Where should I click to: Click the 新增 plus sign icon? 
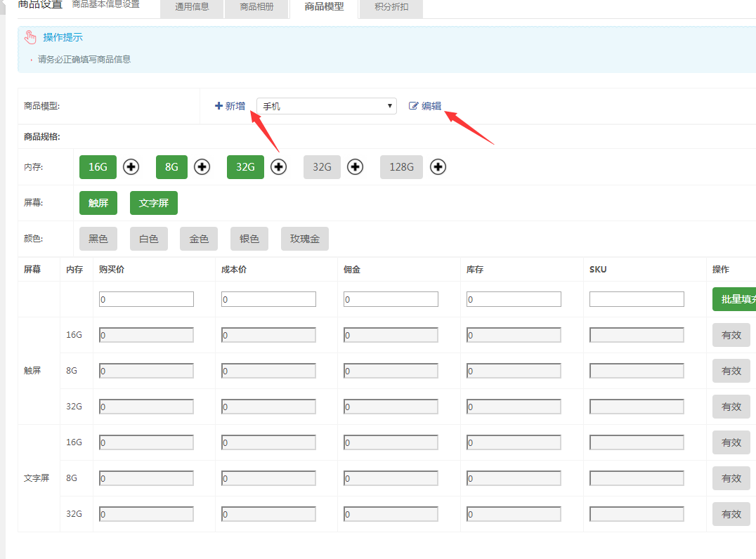pyautogui.click(x=219, y=106)
